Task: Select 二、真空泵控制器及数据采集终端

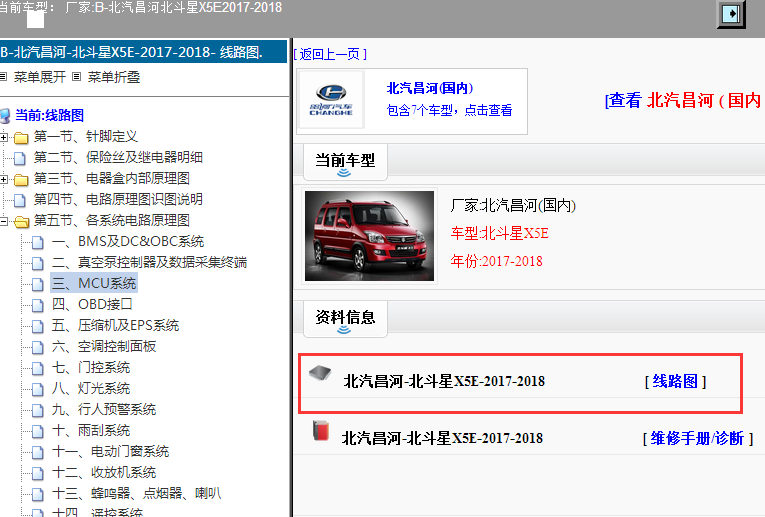Action: point(149,262)
